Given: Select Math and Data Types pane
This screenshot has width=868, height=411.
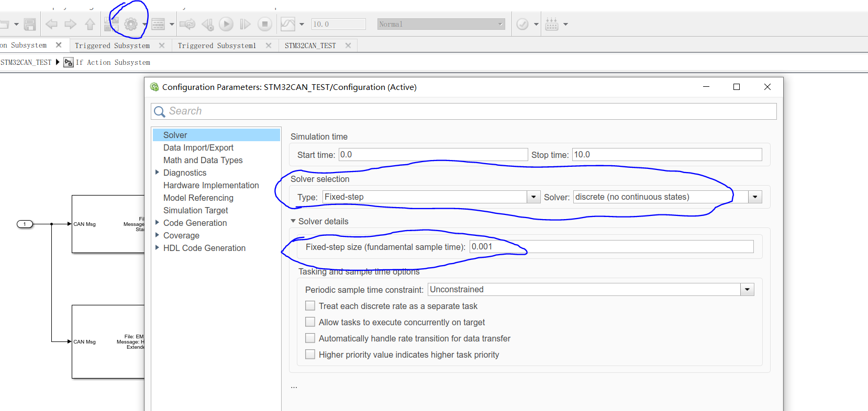Looking at the screenshot, I should [203, 160].
